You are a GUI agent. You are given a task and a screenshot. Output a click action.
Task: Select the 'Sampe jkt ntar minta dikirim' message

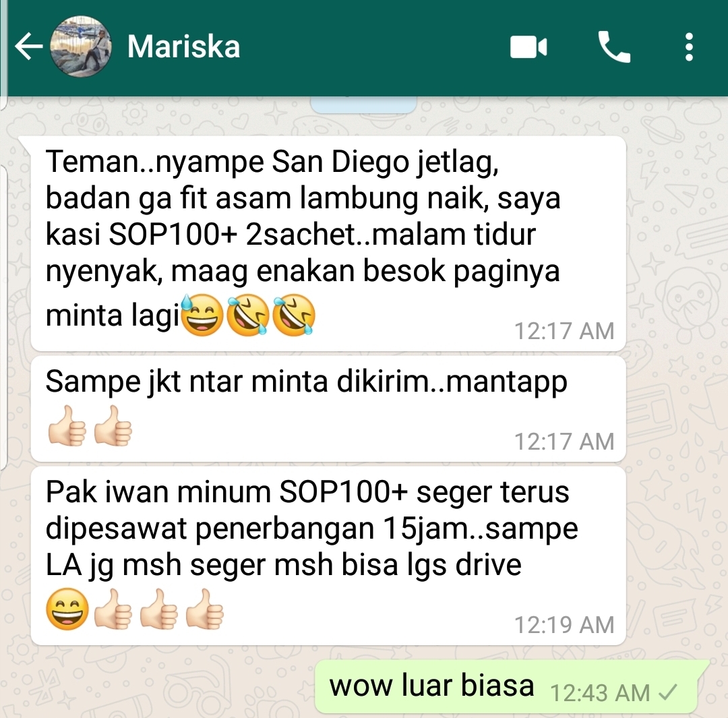pos(328,409)
